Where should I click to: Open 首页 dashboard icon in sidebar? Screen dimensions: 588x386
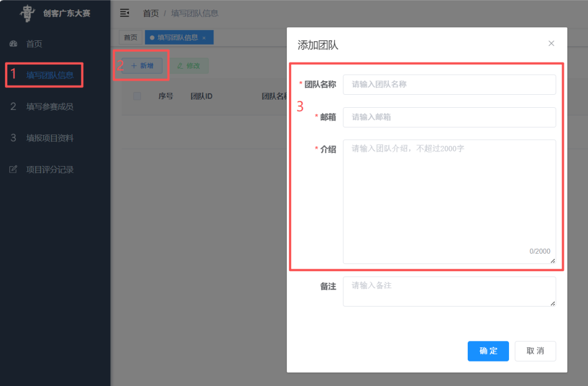[x=14, y=44]
